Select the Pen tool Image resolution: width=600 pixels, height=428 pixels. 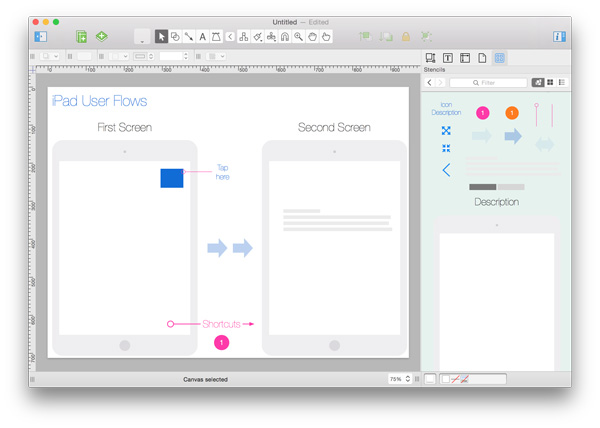point(216,37)
